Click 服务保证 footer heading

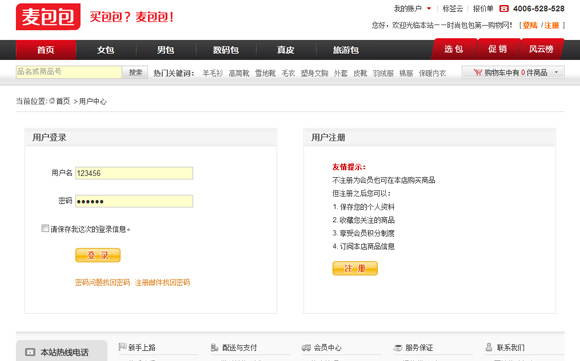tap(419, 347)
